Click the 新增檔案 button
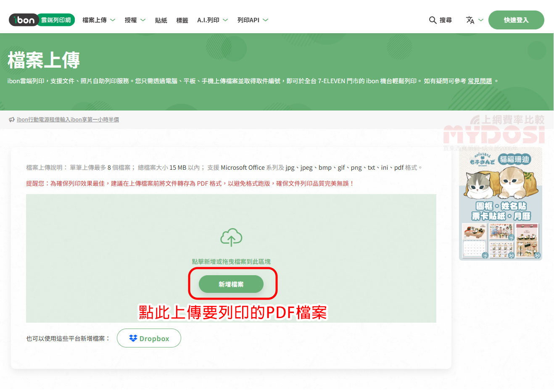 (x=231, y=284)
